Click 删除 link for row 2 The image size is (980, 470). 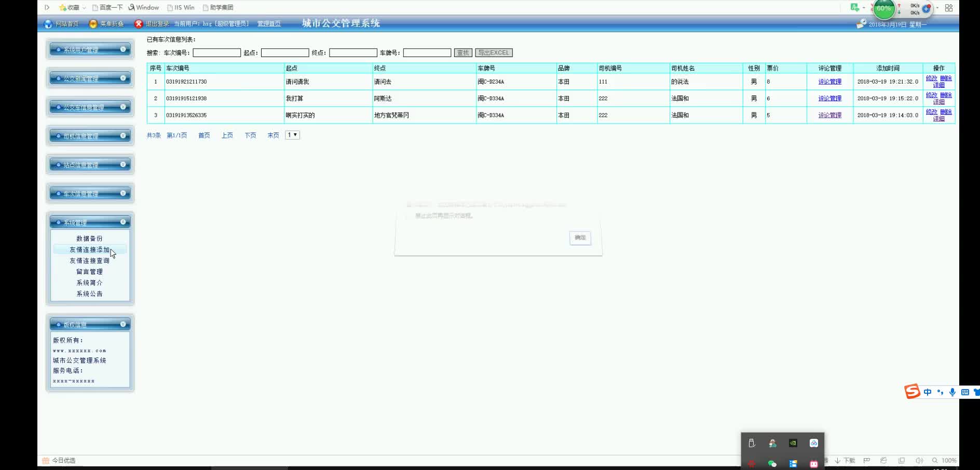tap(946, 95)
